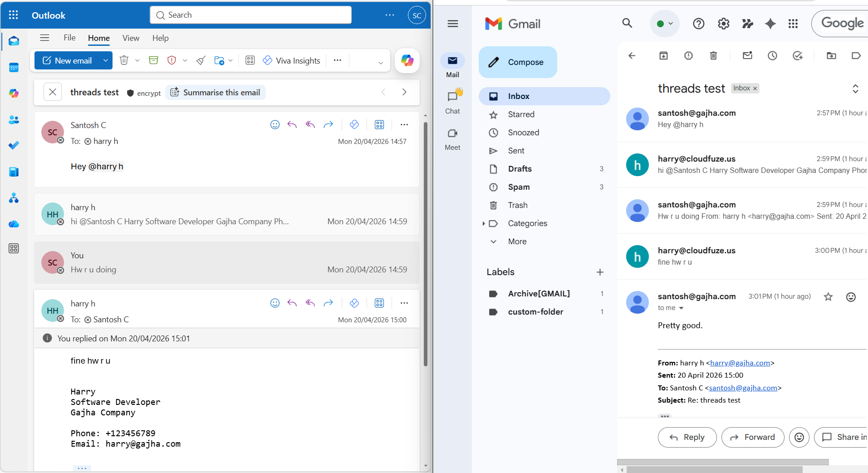Close the threads test conversation in Outlook
The image size is (868, 473).
(x=53, y=92)
